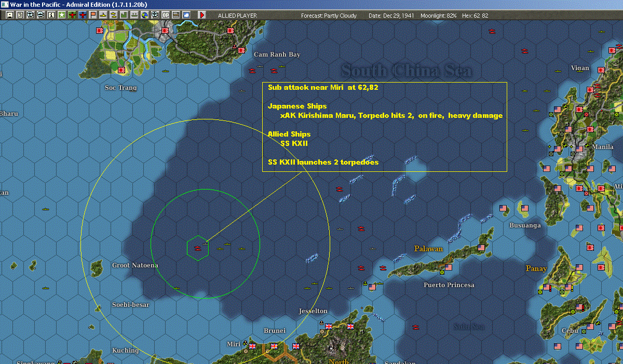623x364 pixels.
Task: Click the cloud weather toolbar icon
Action: click(x=186, y=15)
